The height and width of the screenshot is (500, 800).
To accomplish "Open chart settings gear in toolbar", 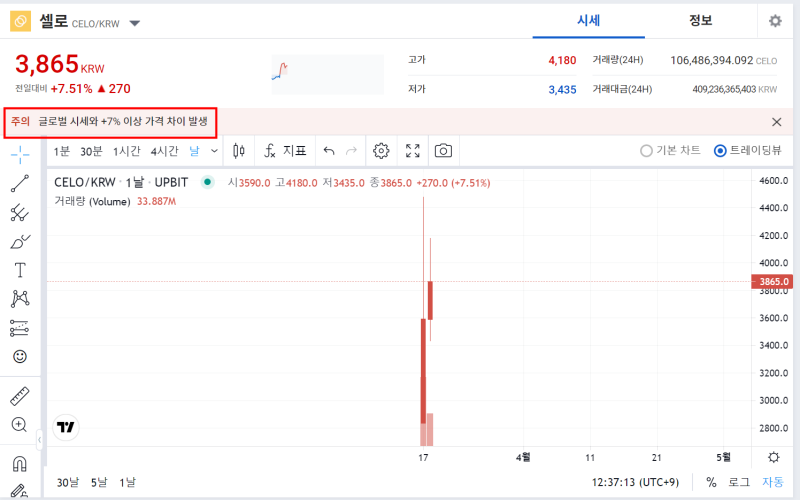I will coord(381,151).
